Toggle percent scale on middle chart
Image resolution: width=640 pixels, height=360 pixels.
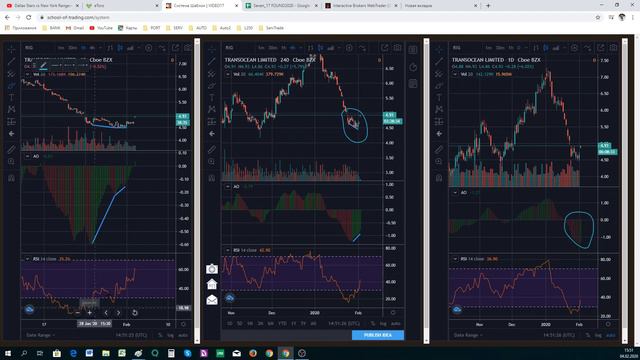[373, 323]
